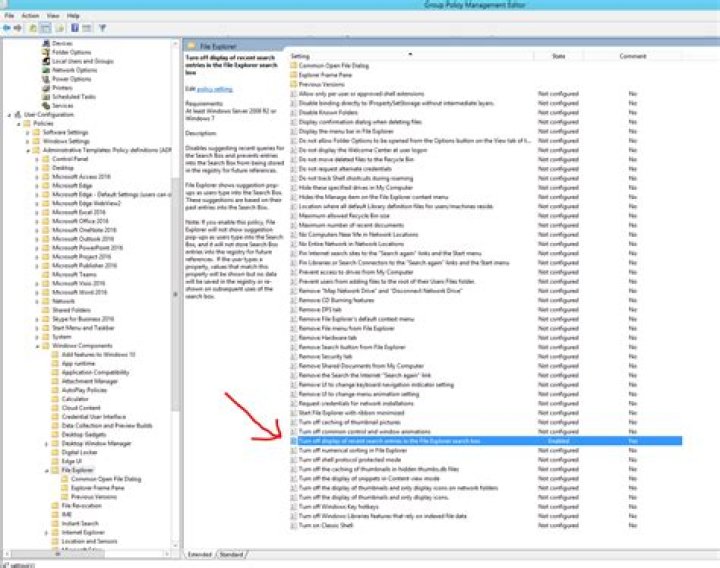Open the View menu
The height and width of the screenshot is (568, 720).
coord(53,16)
